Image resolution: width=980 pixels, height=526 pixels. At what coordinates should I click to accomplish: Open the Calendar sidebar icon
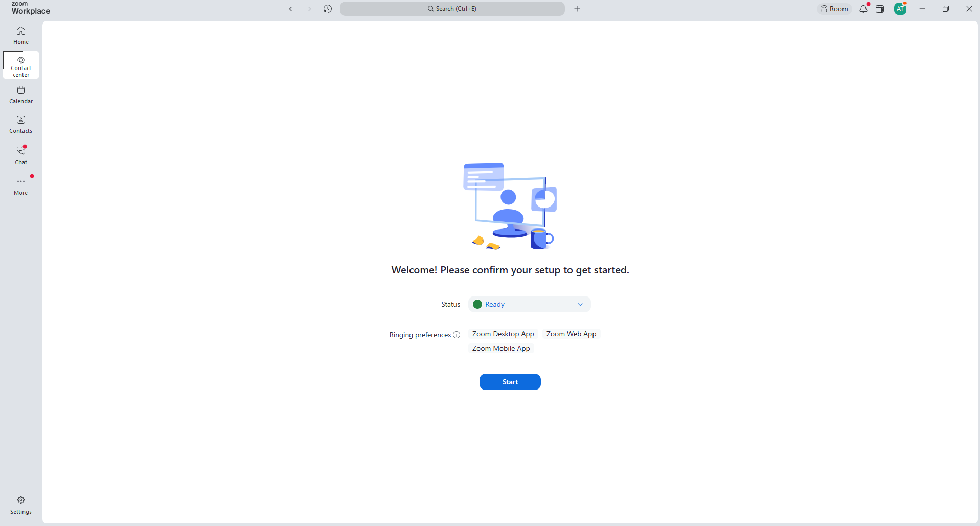pos(21,95)
